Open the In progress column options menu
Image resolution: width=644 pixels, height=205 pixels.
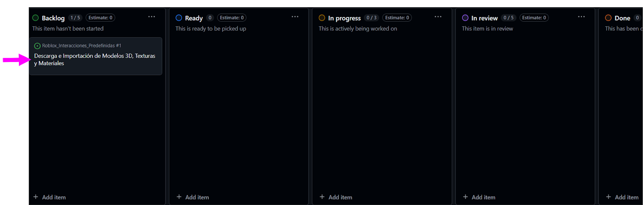tap(438, 17)
